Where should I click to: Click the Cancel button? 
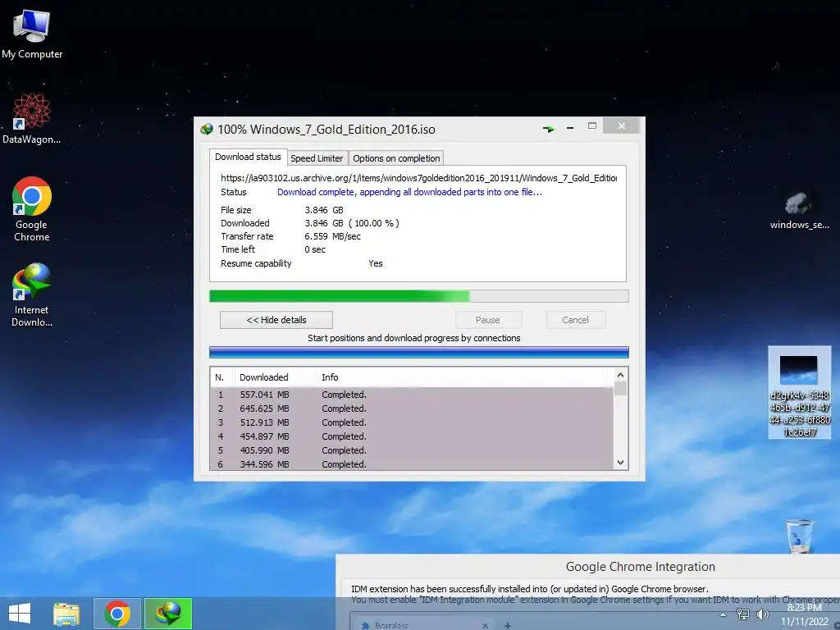coord(576,320)
